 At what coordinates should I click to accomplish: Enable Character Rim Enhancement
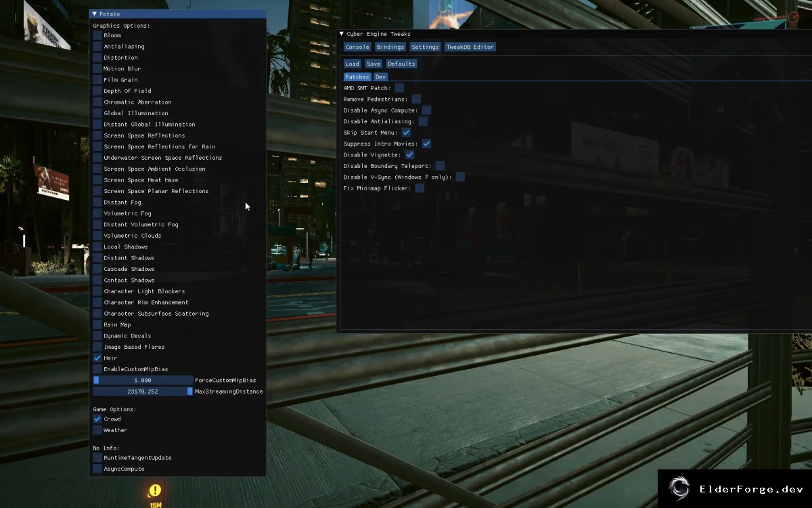[97, 302]
